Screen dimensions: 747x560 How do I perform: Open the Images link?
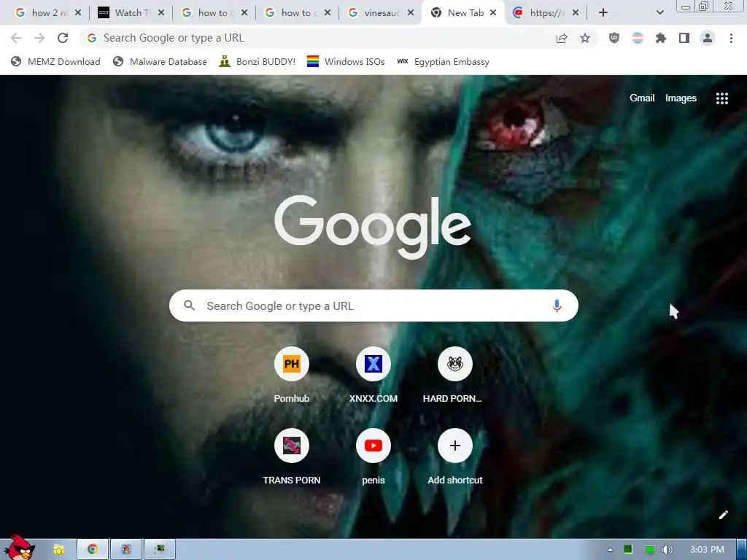pyautogui.click(x=681, y=98)
